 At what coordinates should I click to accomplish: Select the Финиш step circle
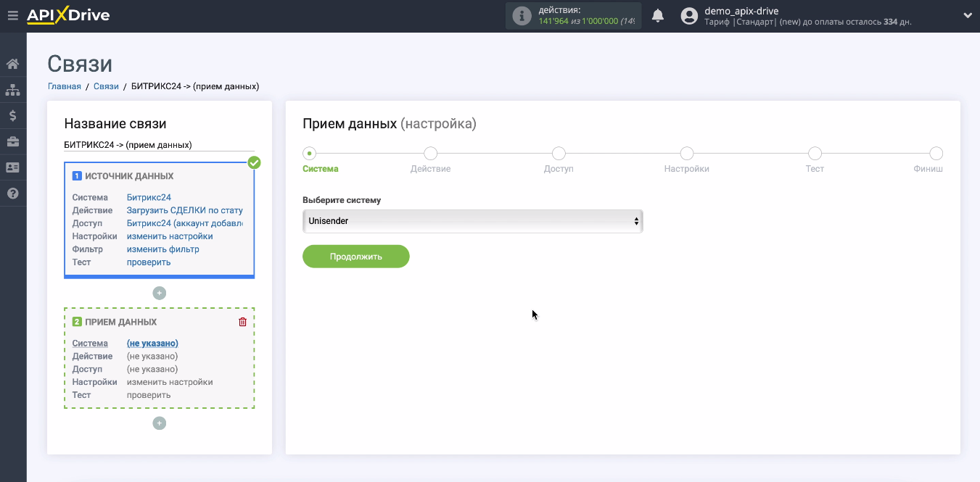point(936,153)
